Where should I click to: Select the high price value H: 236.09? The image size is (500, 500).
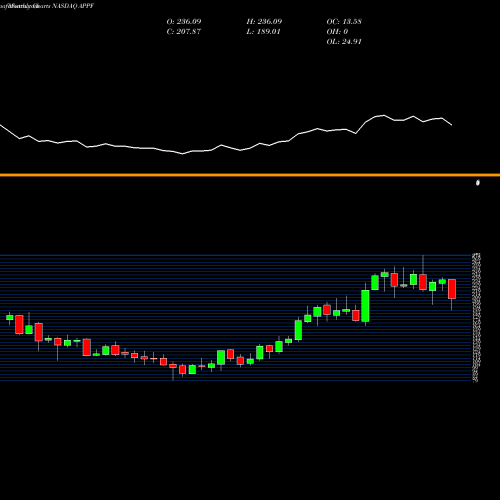pyautogui.click(x=264, y=22)
